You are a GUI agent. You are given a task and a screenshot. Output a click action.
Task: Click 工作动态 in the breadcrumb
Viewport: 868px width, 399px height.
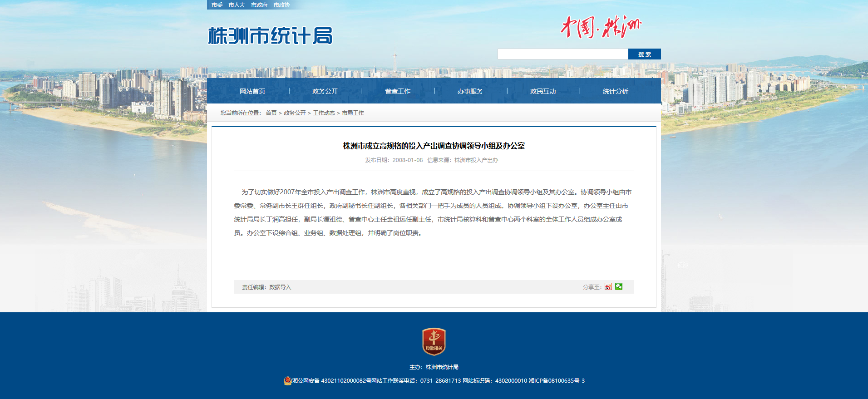[324, 113]
